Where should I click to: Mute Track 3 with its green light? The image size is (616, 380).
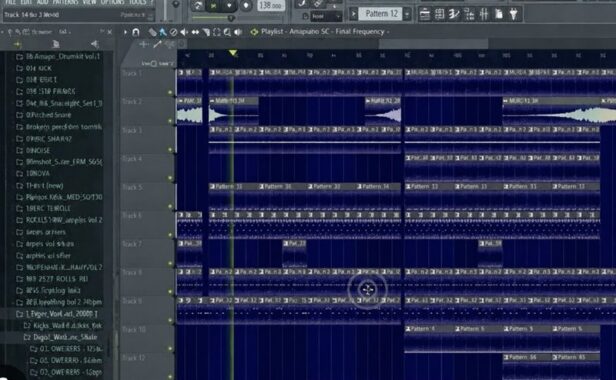pos(170,150)
